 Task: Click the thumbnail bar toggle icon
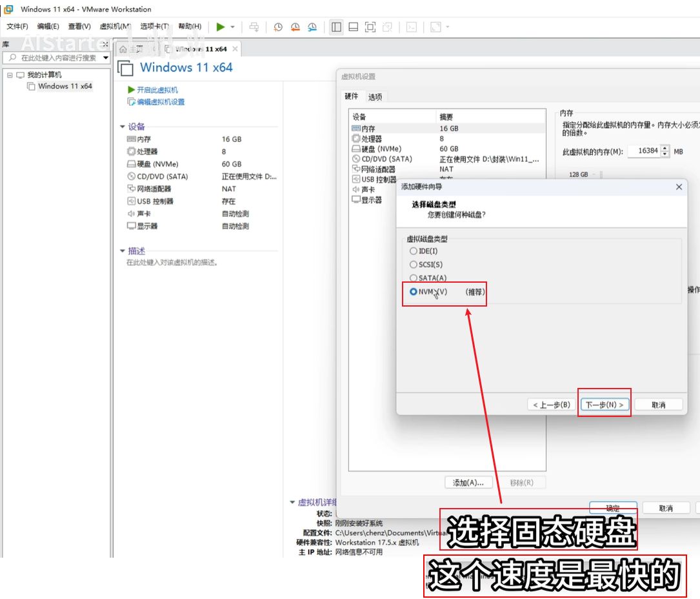click(353, 27)
